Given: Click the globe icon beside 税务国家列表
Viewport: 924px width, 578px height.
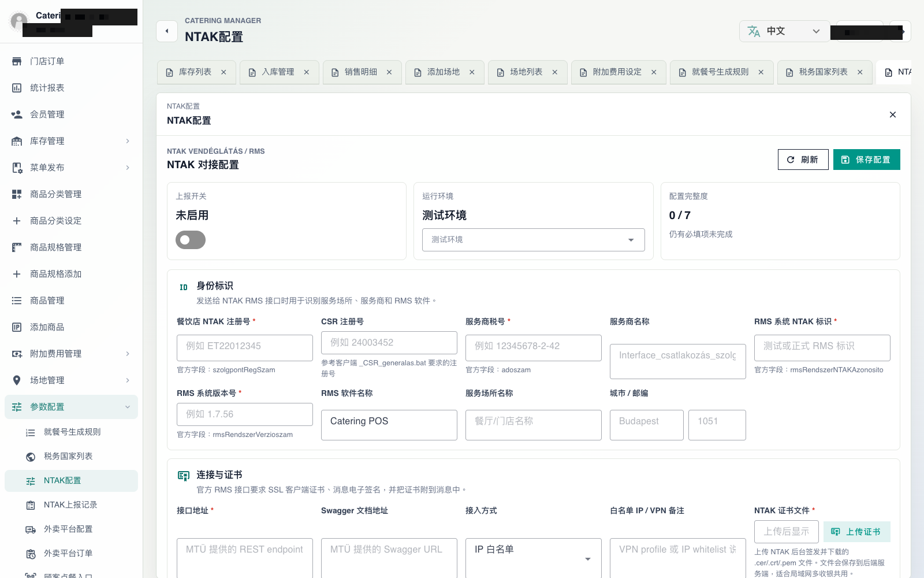Looking at the screenshot, I should click(31, 457).
